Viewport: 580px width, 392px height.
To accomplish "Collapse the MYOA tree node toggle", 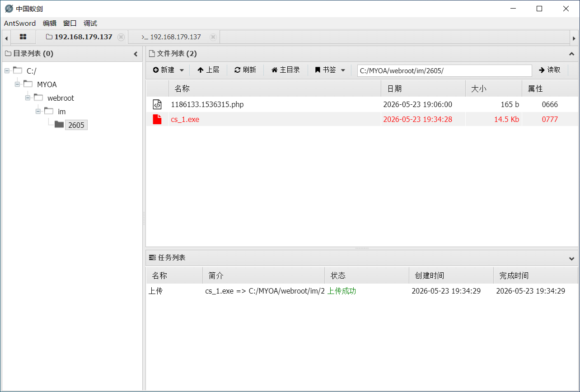I will pos(17,84).
